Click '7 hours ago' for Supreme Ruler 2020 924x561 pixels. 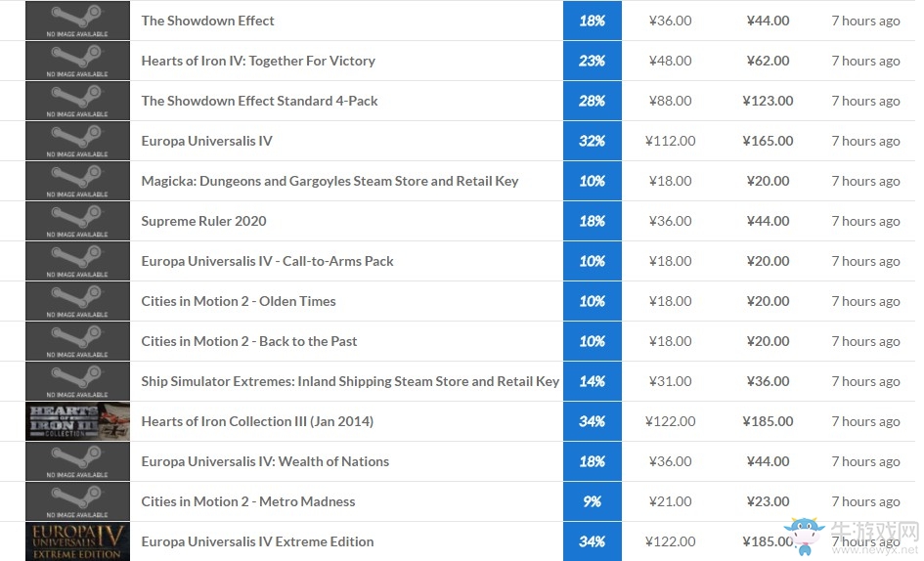click(865, 221)
